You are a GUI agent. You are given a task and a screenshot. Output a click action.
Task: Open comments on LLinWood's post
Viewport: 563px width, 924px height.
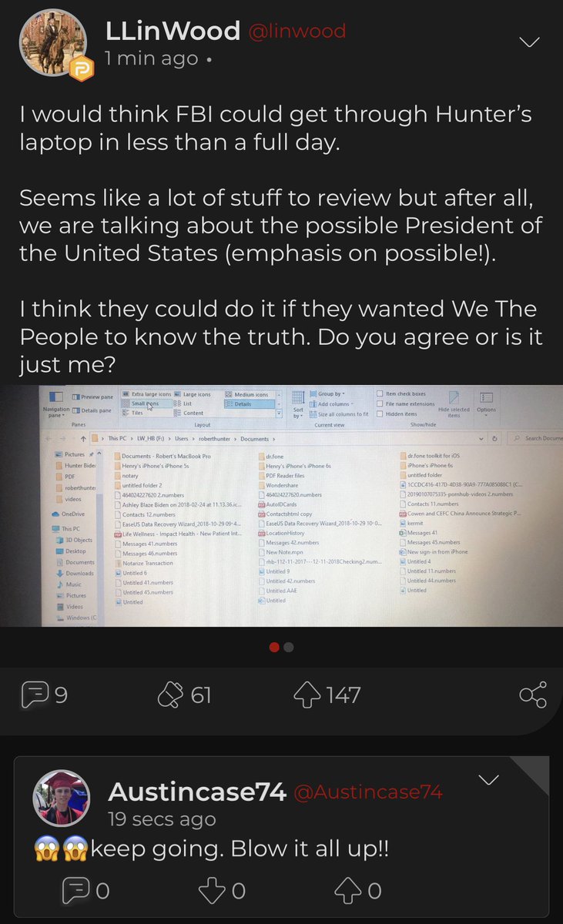click(45, 695)
